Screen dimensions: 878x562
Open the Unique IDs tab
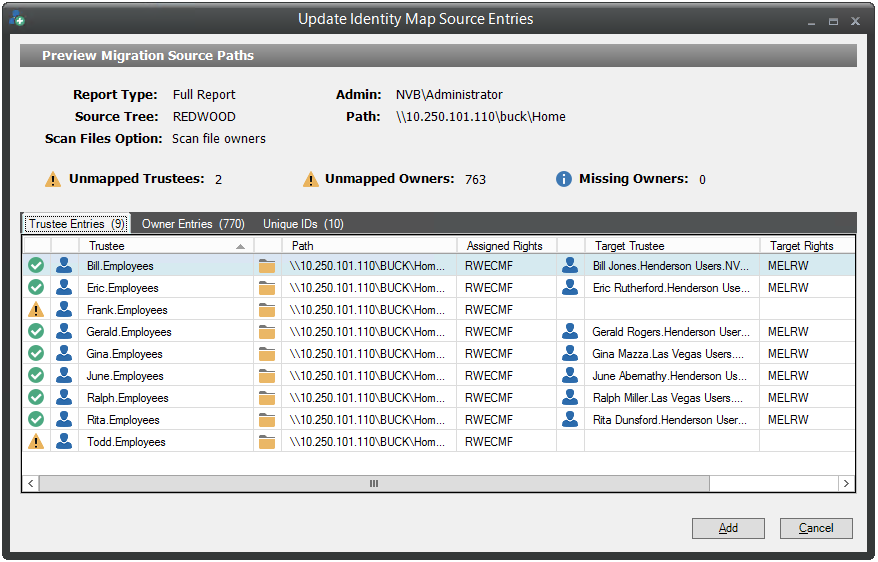point(303,224)
